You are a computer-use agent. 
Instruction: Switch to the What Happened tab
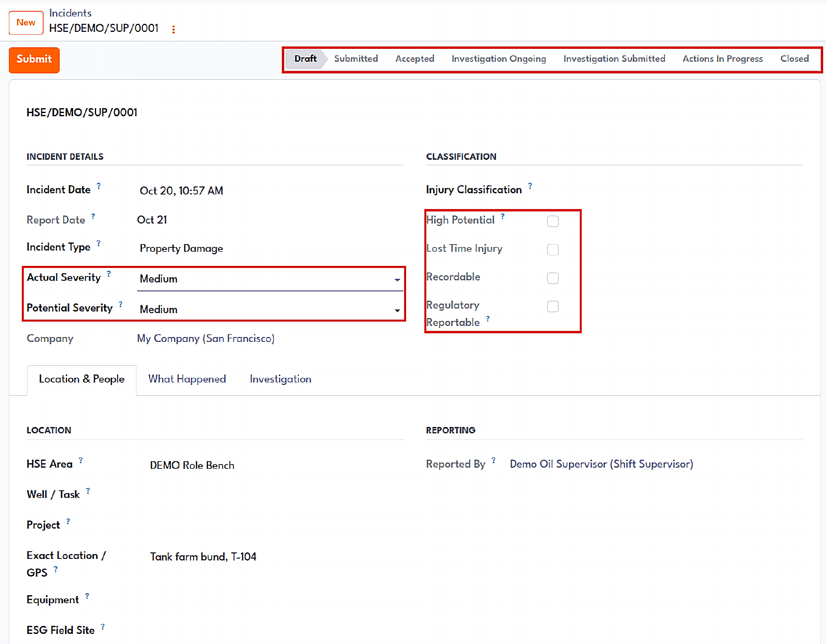[187, 379]
